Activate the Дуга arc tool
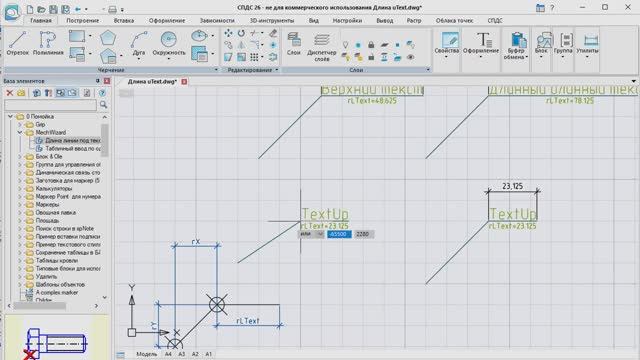This screenshot has height=360, width=640. 139,44
